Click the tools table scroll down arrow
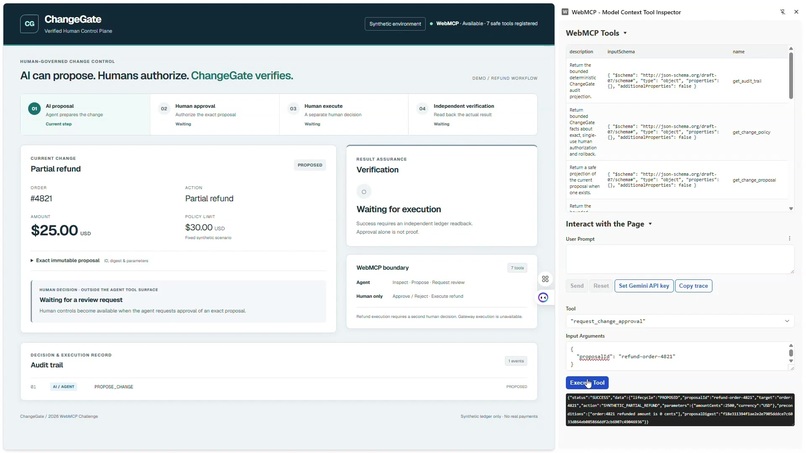The image size is (806, 453). pos(791,208)
